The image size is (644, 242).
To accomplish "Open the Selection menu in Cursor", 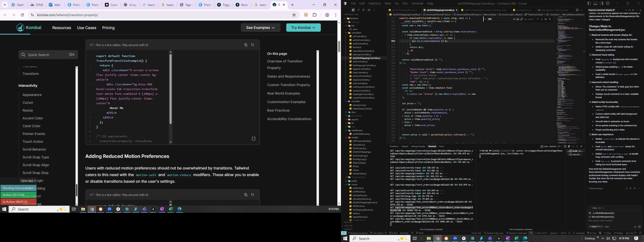I will pyautogui.click(x=375, y=4).
